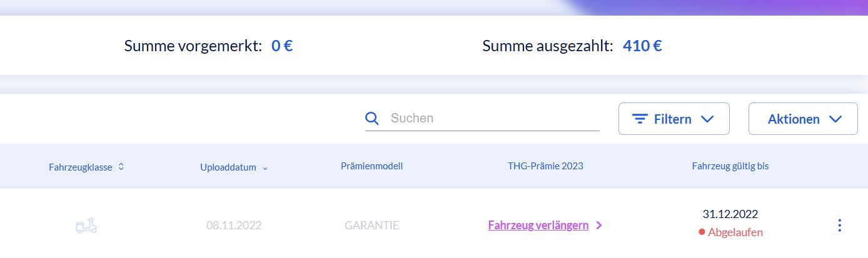Open the three-dot row options menu
The width and height of the screenshot is (868, 258).
click(x=840, y=226)
